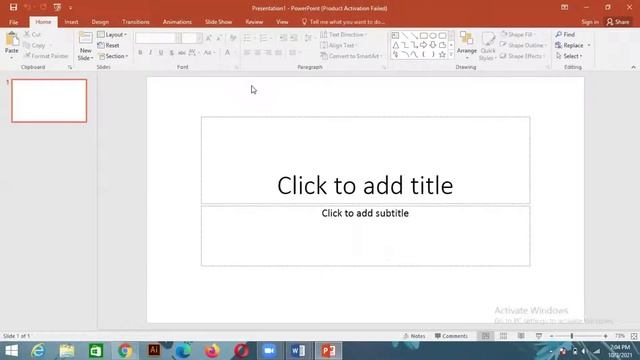Toggle Underline formatting
This screenshot has height=360, width=640.
coord(161,53)
